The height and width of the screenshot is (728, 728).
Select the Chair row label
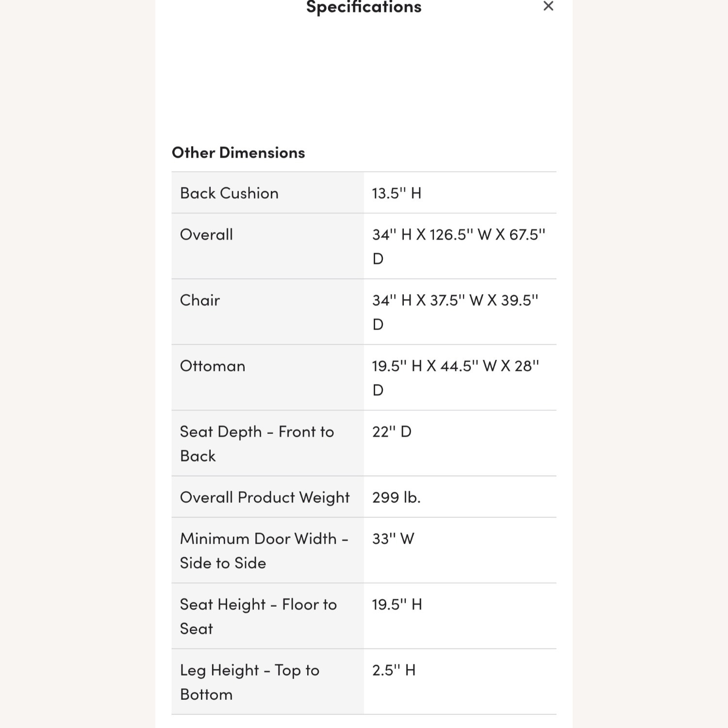[x=199, y=300]
